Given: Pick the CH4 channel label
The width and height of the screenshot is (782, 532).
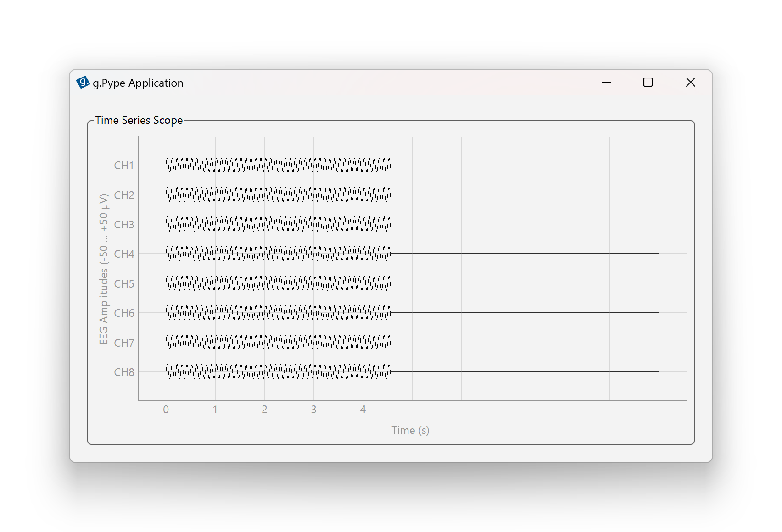Looking at the screenshot, I should 124,254.
